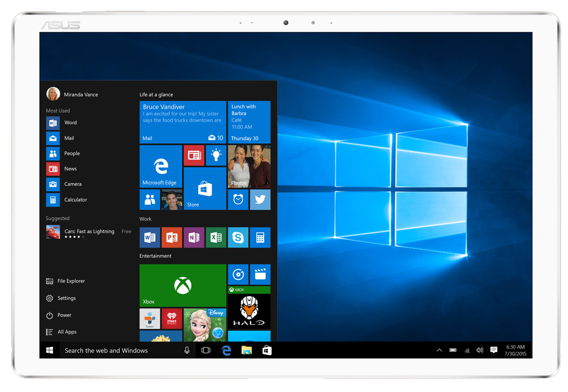Screen dimensions: 568x392
Task: Launch Edge from the taskbar
Action: 226,350
